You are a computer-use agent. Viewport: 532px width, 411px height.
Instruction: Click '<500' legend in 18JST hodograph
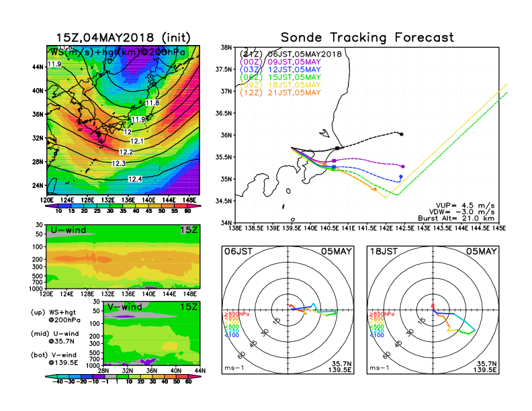tap(377, 327)
